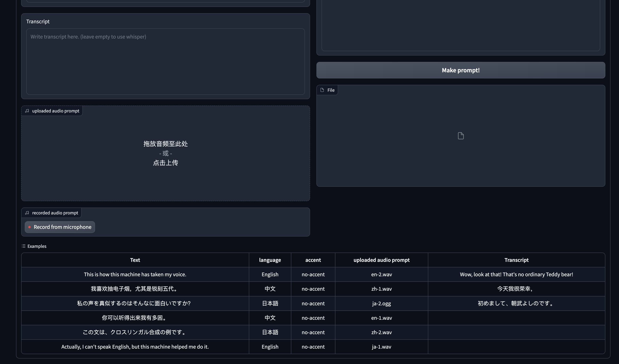
Task: Click Record from microphone button
Action: coord(60,227)
